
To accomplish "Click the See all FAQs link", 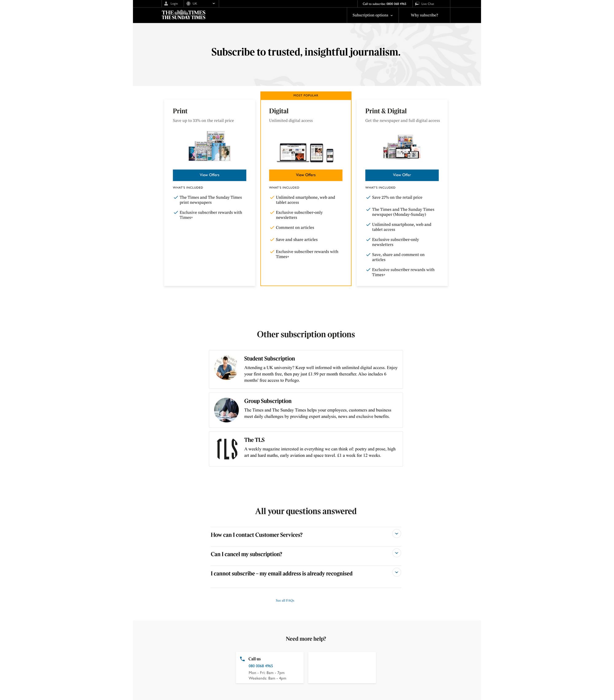I will coord(285,600).
